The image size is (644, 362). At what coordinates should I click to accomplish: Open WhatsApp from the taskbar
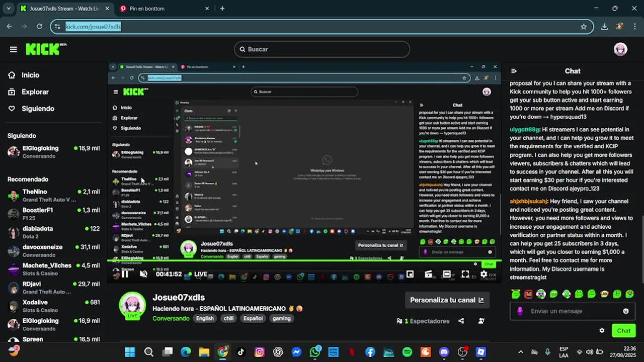pos(315,352)
